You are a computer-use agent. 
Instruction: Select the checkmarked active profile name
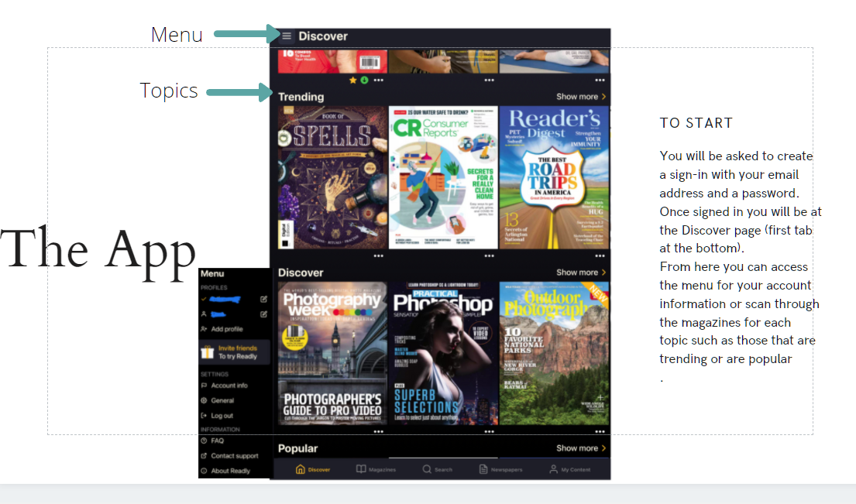click(225, 299)
